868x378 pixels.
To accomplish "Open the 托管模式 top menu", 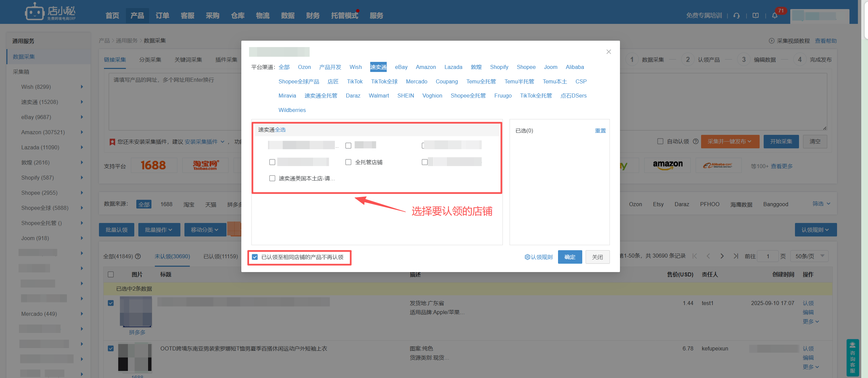I will 344,16.
